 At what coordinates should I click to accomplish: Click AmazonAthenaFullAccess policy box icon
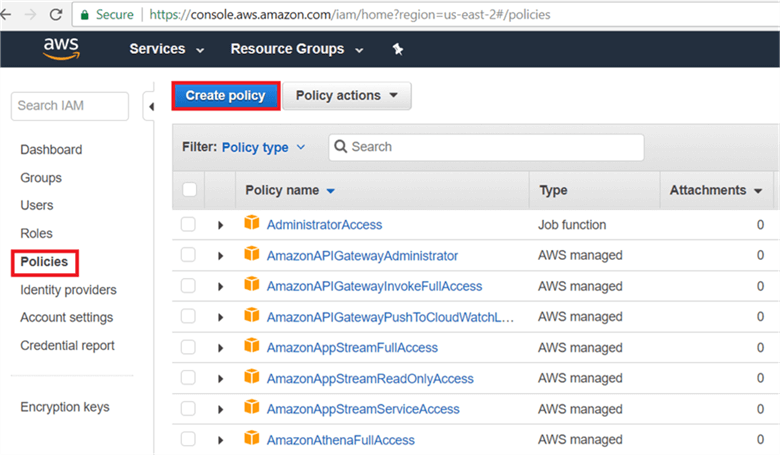[x=252, y=438]
